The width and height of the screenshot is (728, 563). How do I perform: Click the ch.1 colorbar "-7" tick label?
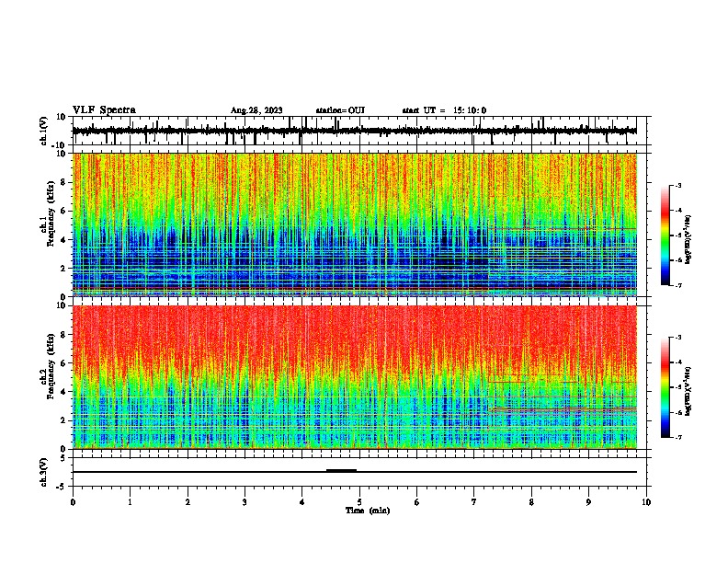[x=677, y=285]
